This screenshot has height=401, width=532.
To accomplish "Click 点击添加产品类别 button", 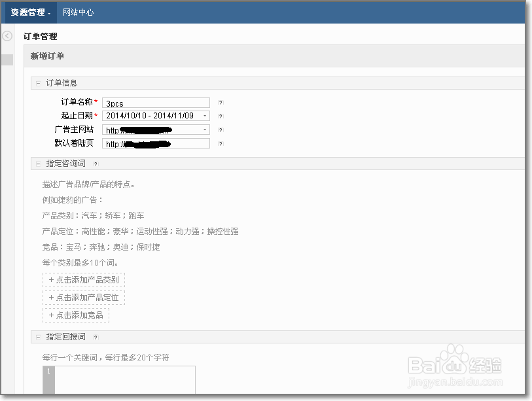I will (84, 280).
